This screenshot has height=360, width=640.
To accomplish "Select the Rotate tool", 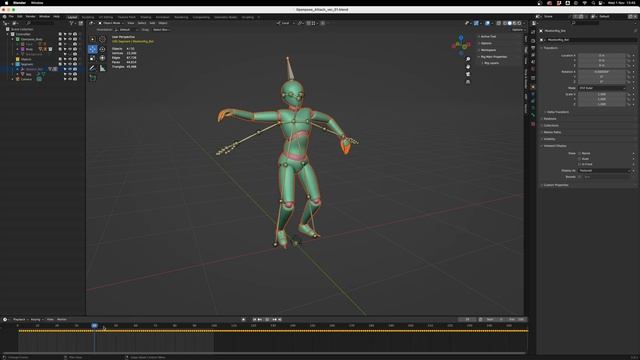I will tap(102, 49).
